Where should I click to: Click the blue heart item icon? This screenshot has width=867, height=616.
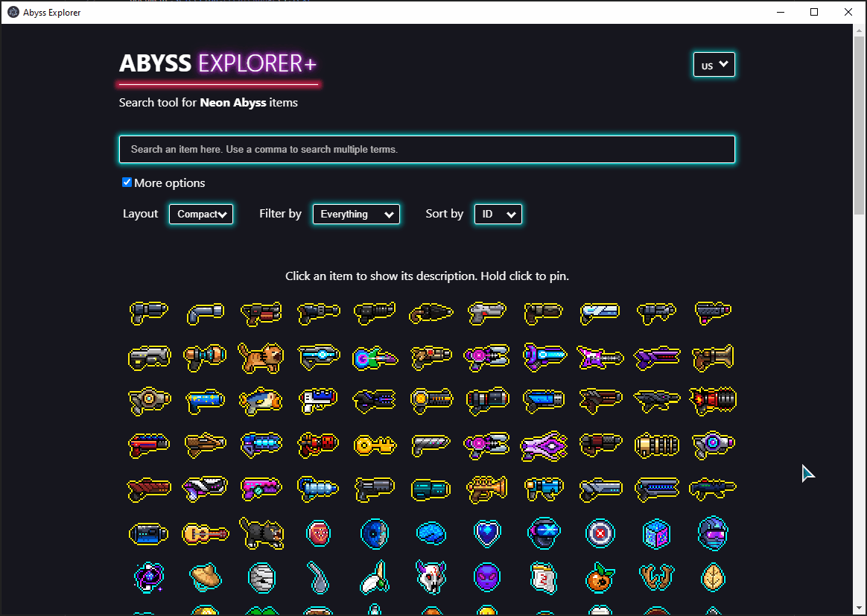pyautogui.click(x=487, y=533)
